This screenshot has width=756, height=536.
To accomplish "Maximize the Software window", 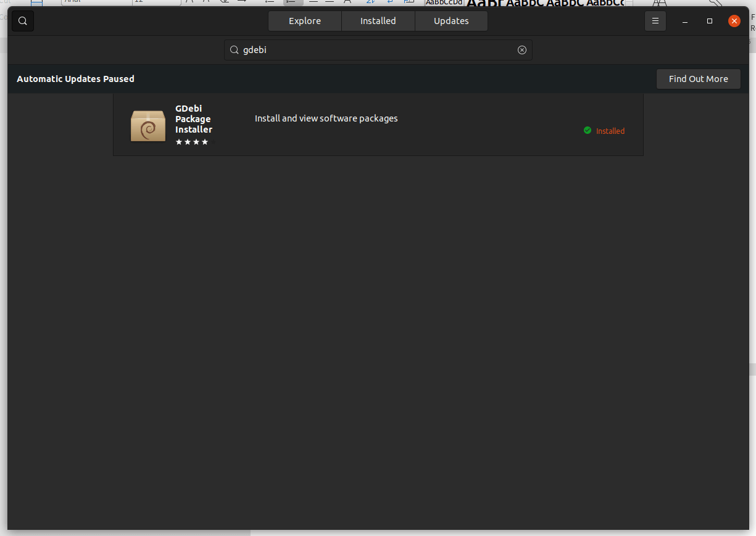I will (x=710, y=21).
